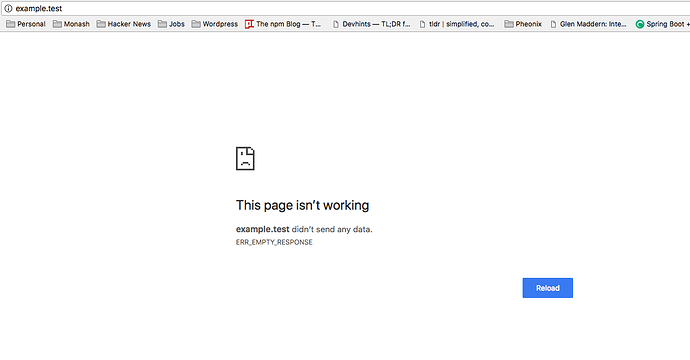Open the Wordpress bookmarks folder
This screenshot has height=360, width=690.
(215, 24)
